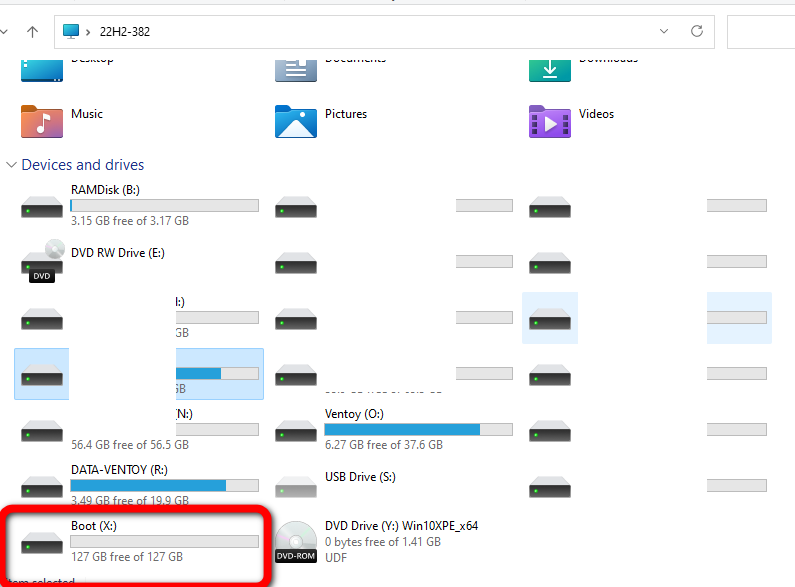Open the Videos folder
This screenshot has height=587, width=795.
pos(550,122)
